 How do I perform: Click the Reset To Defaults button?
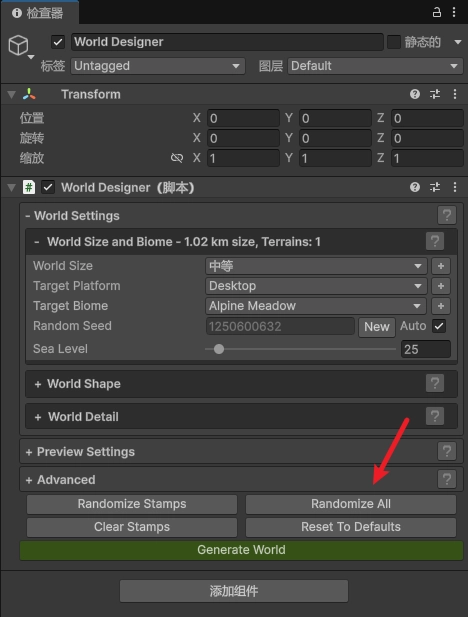pos(351,527)
